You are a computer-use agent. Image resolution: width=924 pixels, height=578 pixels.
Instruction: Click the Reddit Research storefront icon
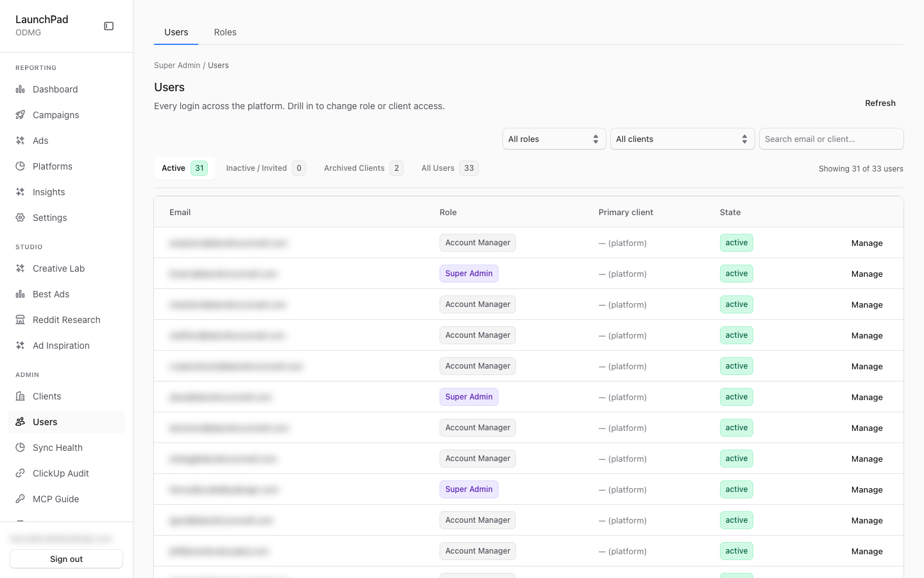[21, 320]
